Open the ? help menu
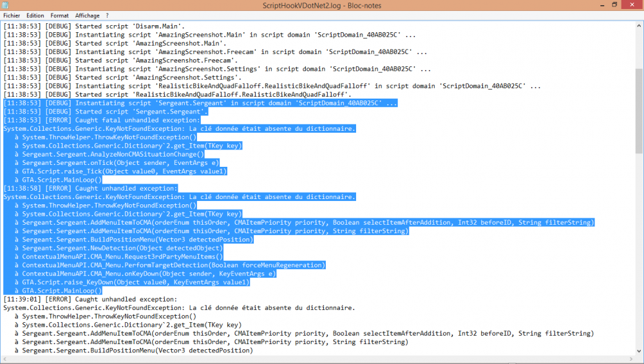Screen dimensions: 644x364 [107, 15]
